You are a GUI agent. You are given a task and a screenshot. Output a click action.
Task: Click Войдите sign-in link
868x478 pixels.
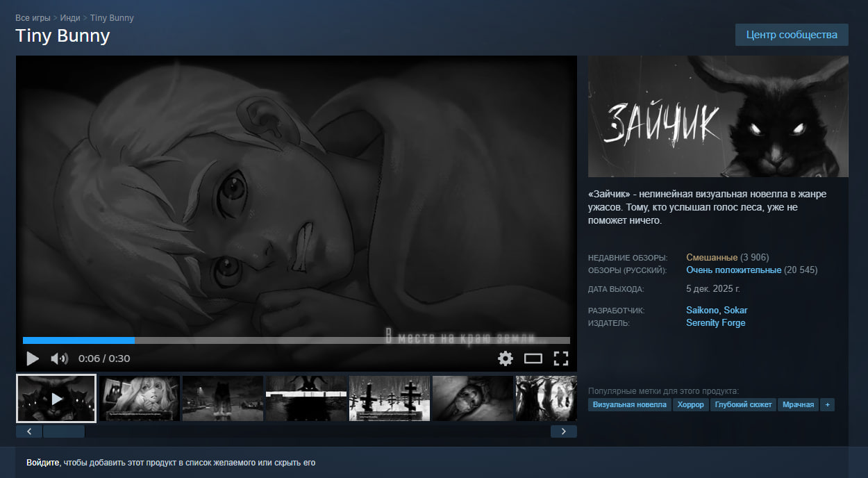(44, 462)
